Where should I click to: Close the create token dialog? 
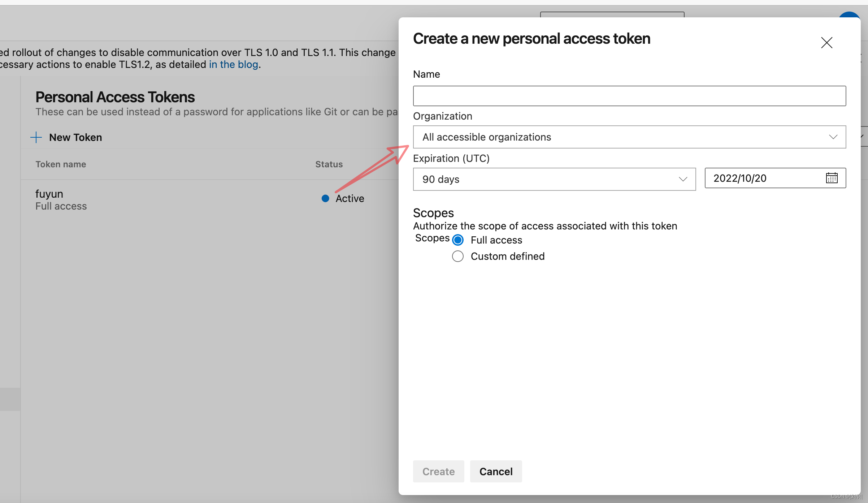[x=826, y=43]
